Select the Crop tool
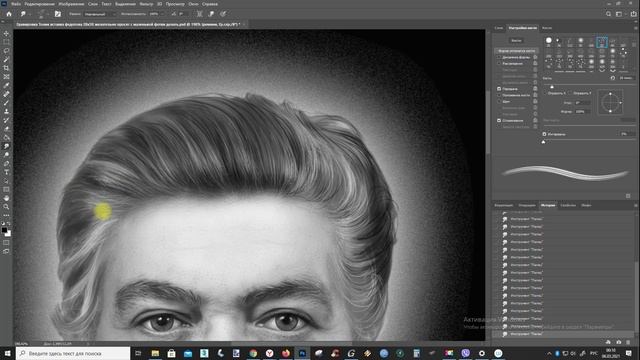This screenshot has height=360, width=640. point(6,68)
